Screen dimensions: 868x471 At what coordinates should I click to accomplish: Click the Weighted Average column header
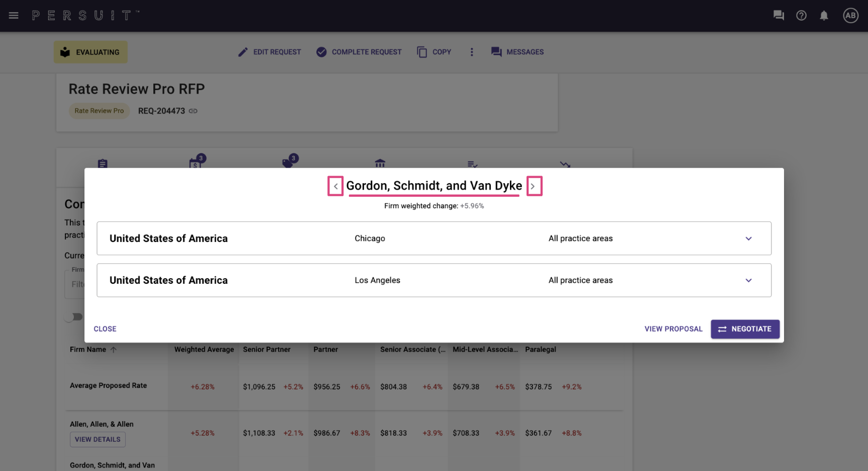(x=204, y=350)
